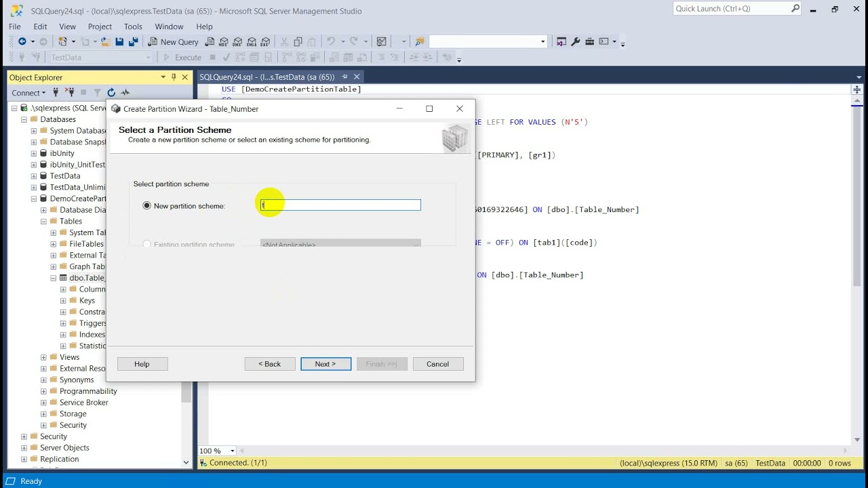This screenshot has height=488, width=868.
Task: Click the navigate Back arrow icon
Action: [x=22, y=42]
